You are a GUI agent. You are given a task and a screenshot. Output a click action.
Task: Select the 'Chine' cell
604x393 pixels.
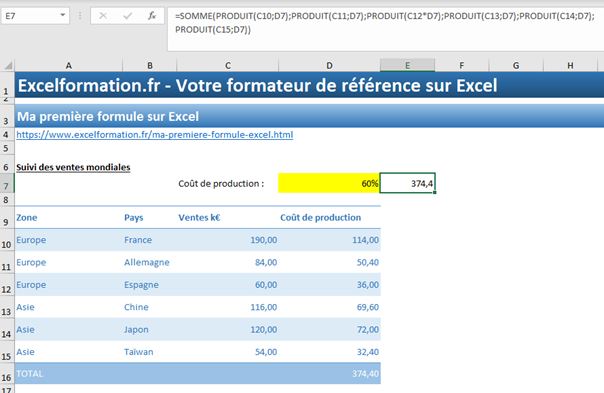[149, 307]
